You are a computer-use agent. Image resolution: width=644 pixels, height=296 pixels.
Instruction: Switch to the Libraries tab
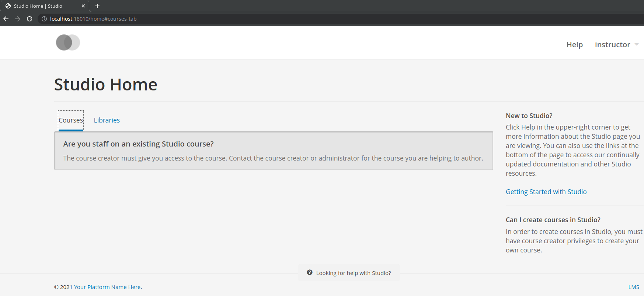point(107,120)
